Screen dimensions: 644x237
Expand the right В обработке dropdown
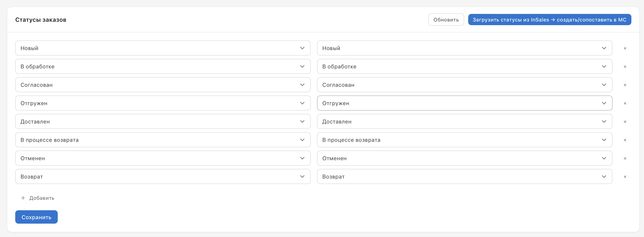tap(464, 66)
